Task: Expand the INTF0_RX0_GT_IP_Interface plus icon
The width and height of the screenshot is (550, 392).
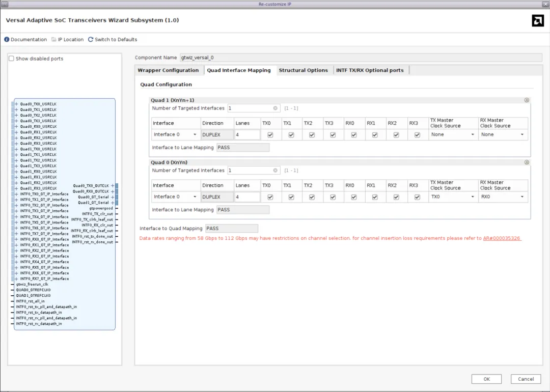Action: click(x=16, y=239)
